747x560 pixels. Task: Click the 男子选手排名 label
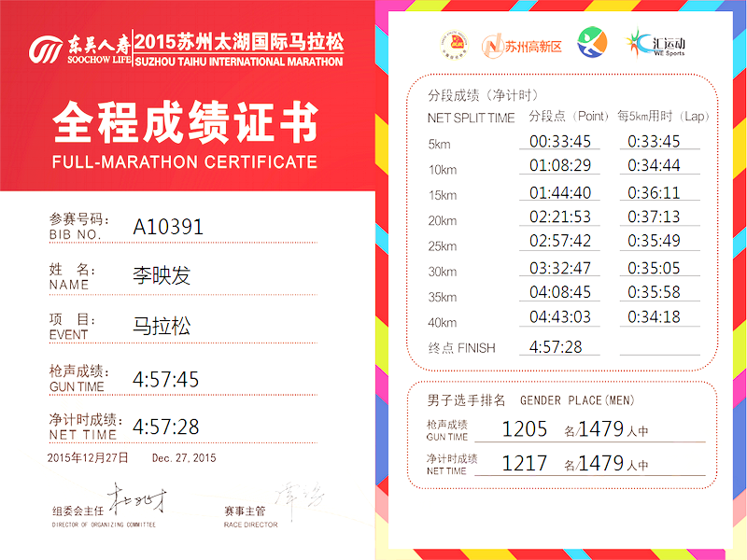[466, 400]
